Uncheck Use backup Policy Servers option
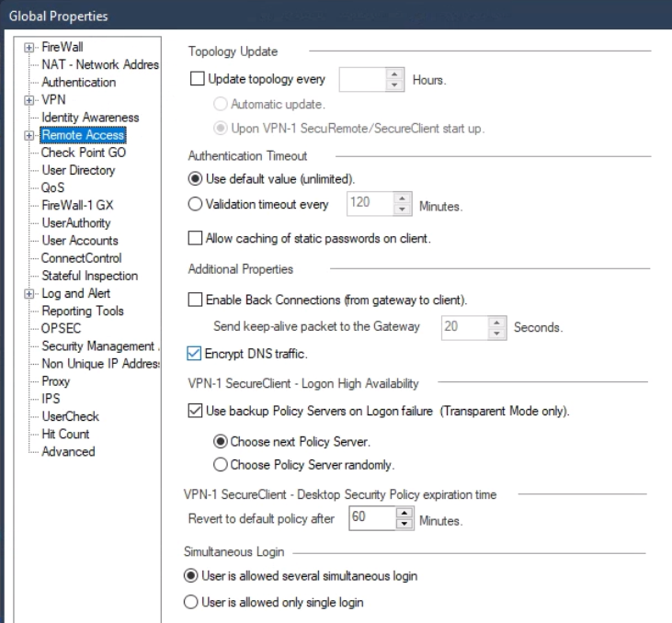The width and height of the screenshot is (672, 623). [x=195, y=411]
